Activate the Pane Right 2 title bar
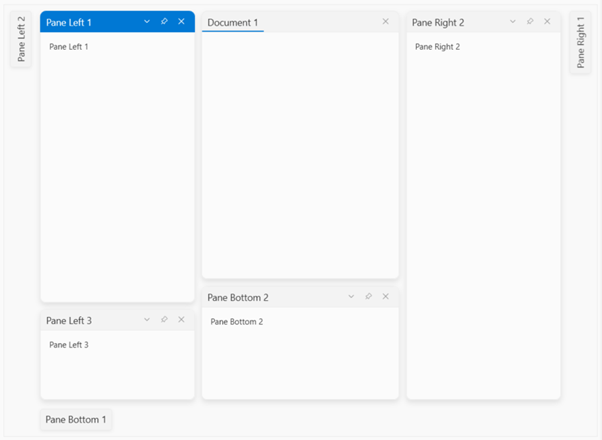Image resolution: width=602 pixels, height=440 pixels. tap(483, 22)
